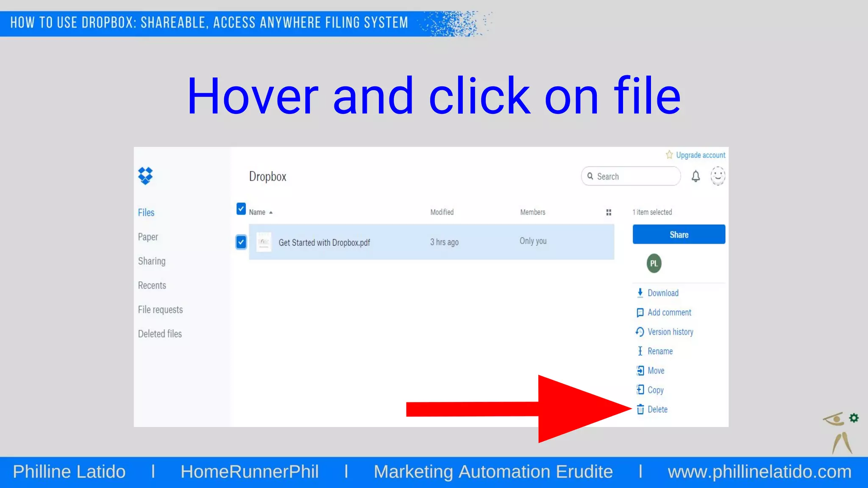Click the '3 hrs ago' cell

tap(444, 242)
